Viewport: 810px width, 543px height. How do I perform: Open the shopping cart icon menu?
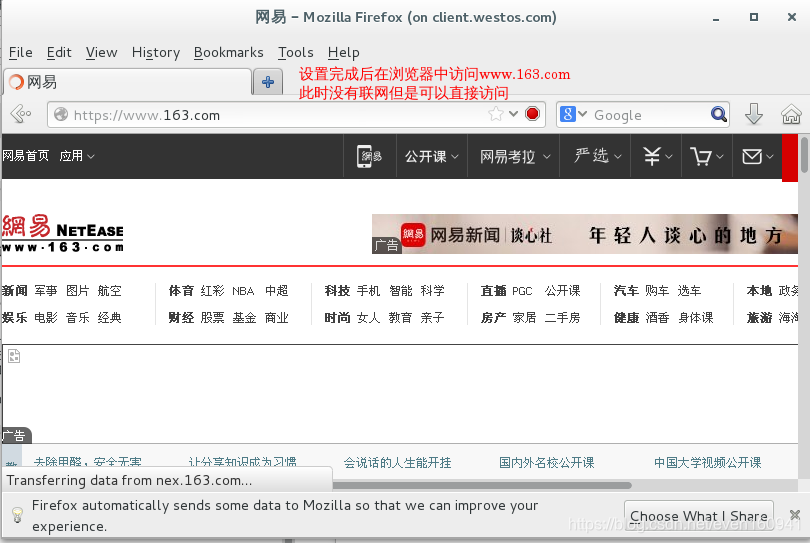tap(706, 156)
